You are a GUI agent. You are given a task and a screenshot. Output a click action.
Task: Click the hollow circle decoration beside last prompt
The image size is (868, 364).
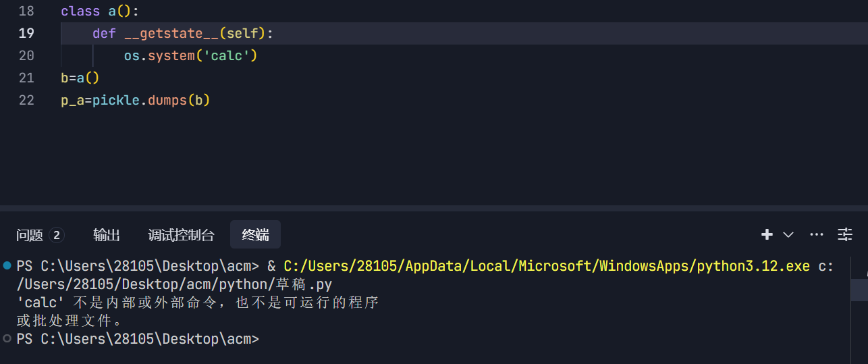coord(7,338)
